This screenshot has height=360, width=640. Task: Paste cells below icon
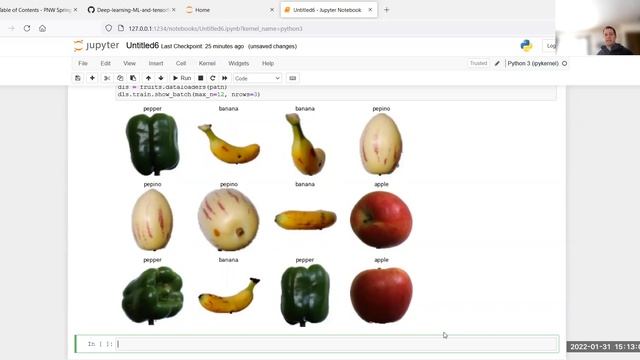[133, 78]
